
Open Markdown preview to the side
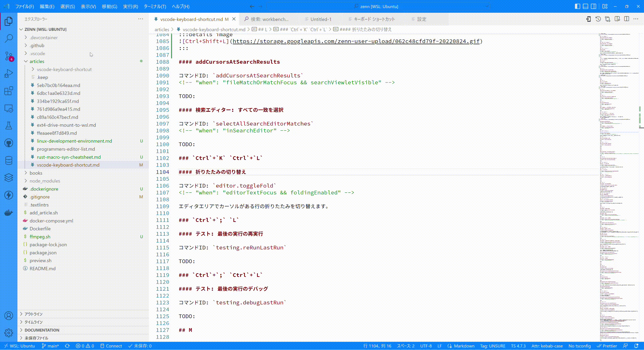(x=617, y=19)
